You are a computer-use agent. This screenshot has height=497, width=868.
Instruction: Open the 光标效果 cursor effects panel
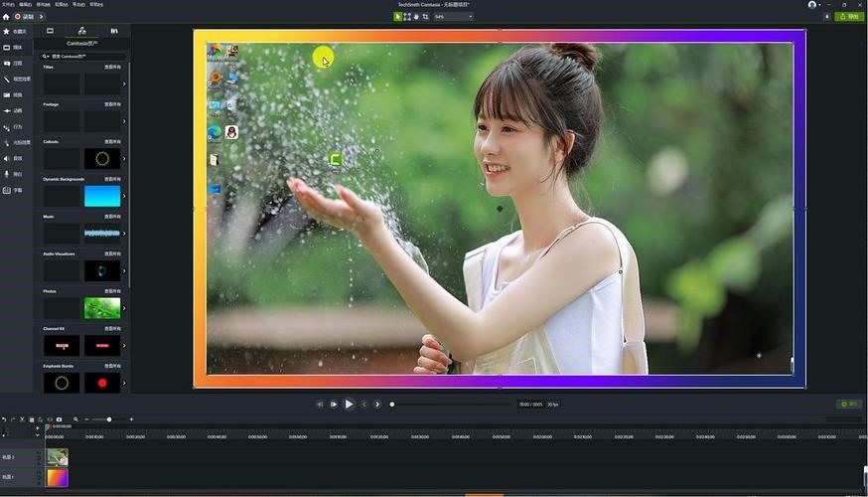(x=17, y=143)
